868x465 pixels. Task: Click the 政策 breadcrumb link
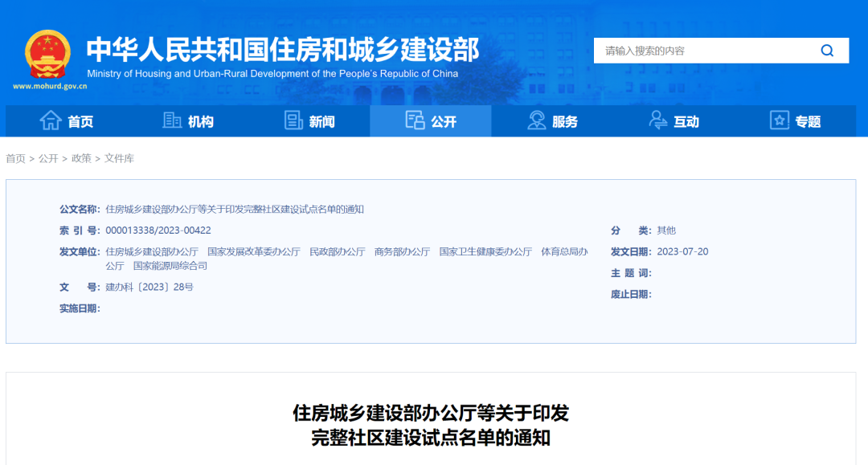click(82, 158)
